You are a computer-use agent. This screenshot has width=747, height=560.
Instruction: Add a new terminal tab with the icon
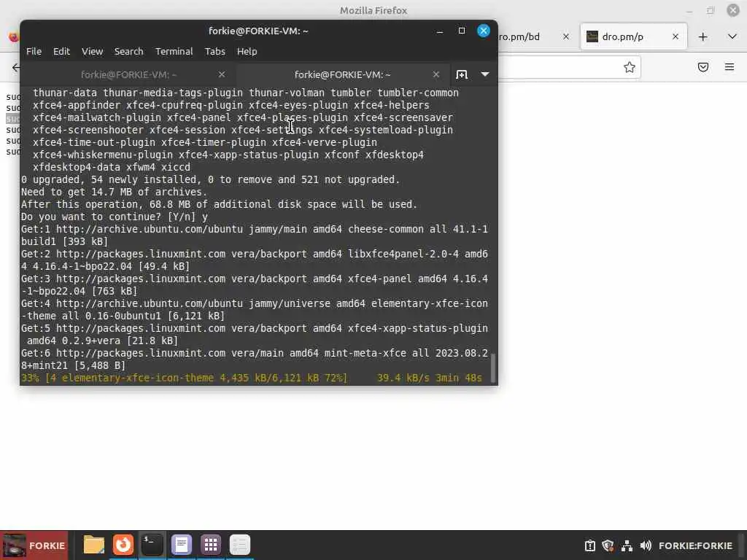coord(462,75)
